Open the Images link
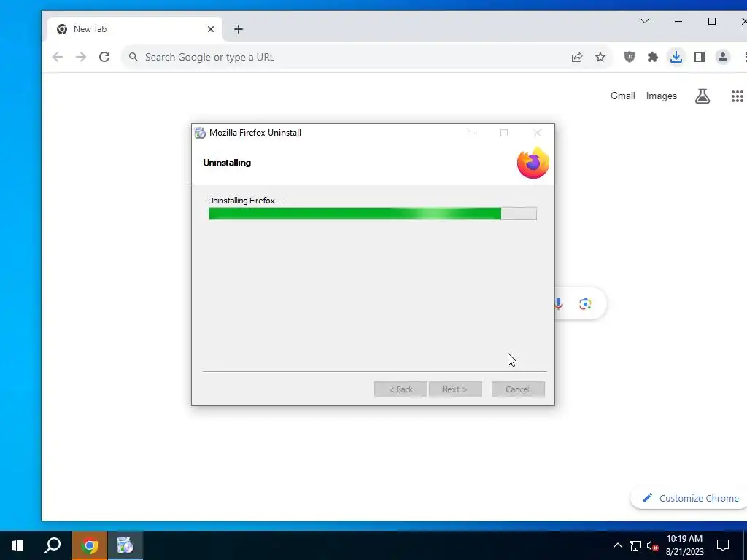This screenshot has height=560, width=747. point(661,96)
